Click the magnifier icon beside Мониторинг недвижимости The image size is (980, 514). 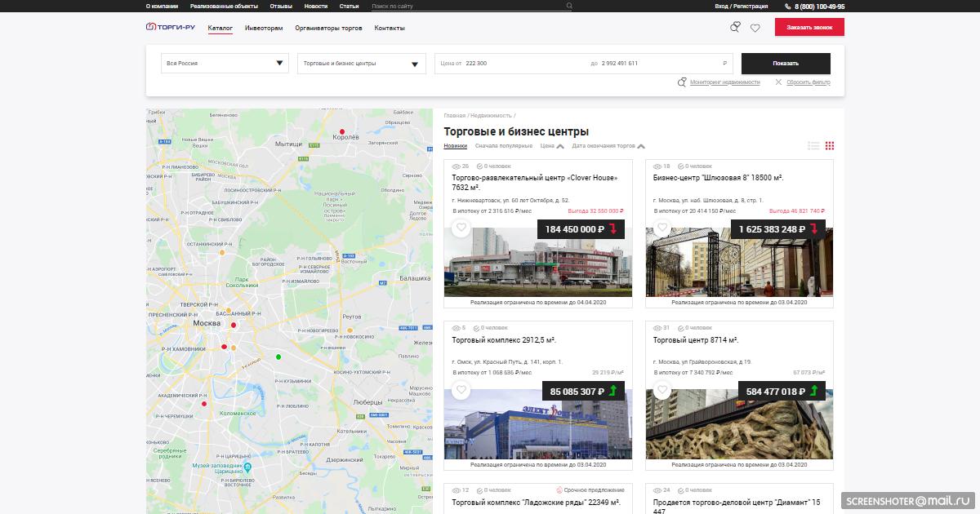(x=682, y=82)
